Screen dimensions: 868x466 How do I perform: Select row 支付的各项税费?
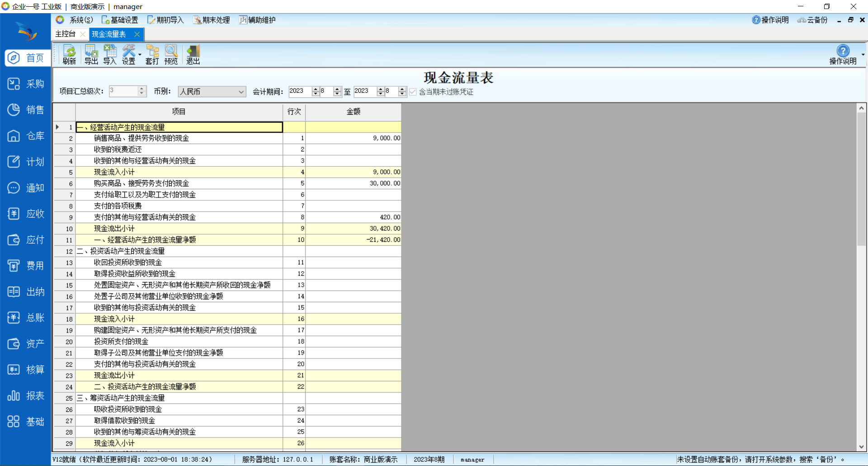coord(179,206)
